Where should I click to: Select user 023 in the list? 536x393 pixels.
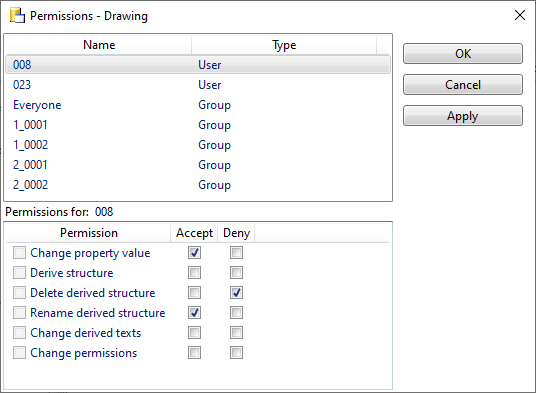click(x=198, y=85)
